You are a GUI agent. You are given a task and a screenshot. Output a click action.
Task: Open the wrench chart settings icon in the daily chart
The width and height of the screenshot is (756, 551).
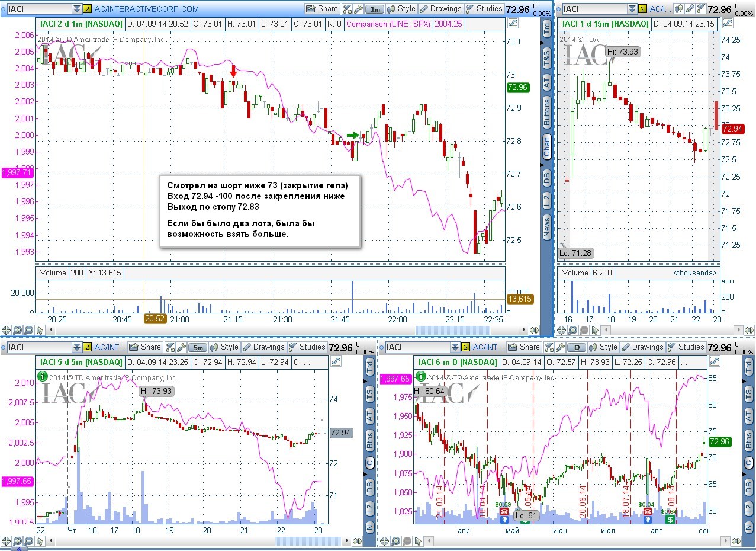coord(561,347)
